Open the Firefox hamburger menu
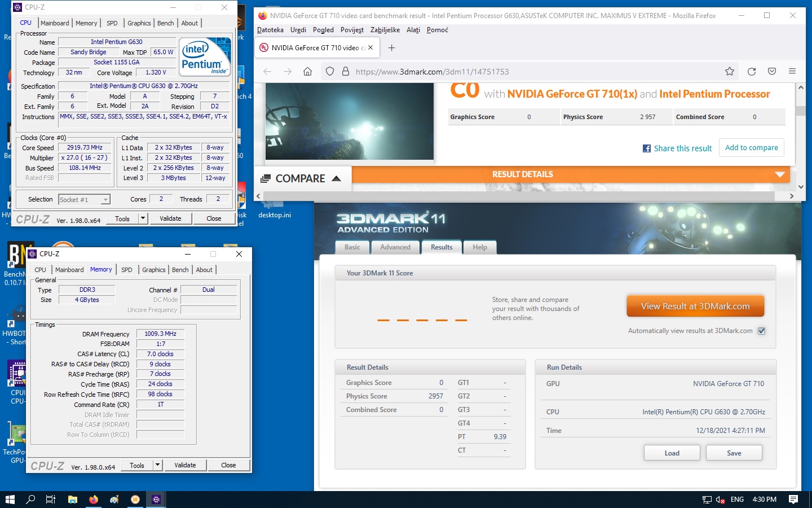The height and width of the screenshot is (508, 812). click(x=792, y=71)
